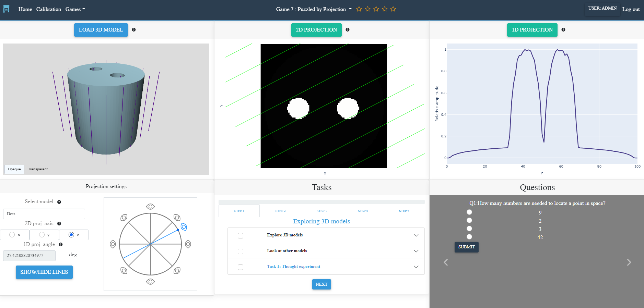Click the Next button under Tasks

pos(321,284)
